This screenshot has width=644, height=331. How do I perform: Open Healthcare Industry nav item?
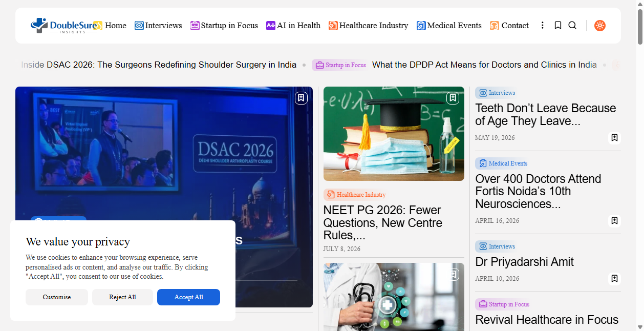pyautogui.click(x=368, y=26)
